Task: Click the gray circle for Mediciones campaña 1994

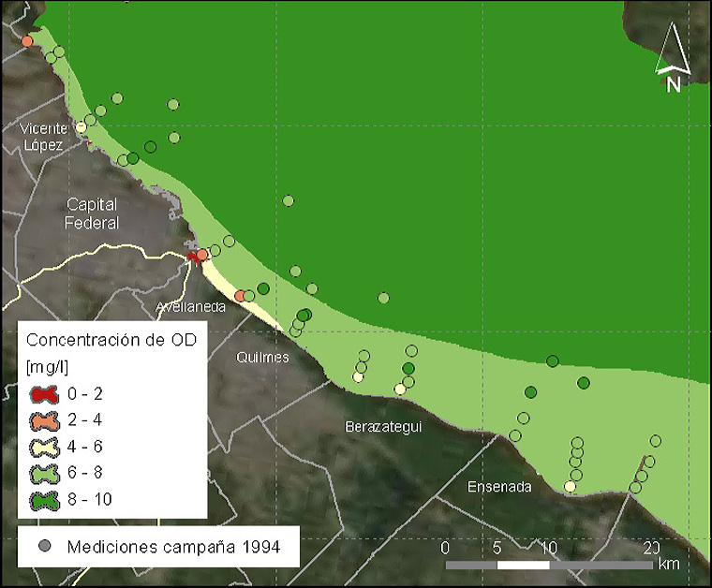Action: click(x=43, y=546)
